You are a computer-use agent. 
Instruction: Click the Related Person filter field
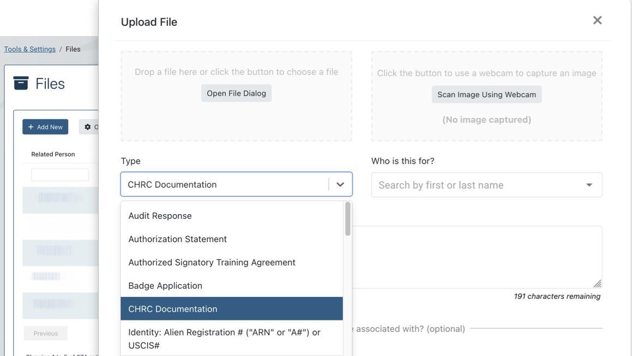60,175
